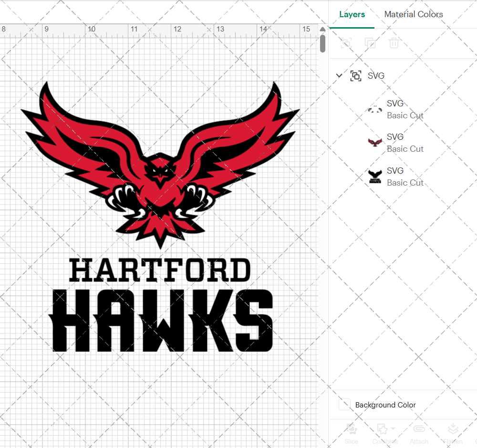Viewport: 477px width, 448px height.
Task: Click the second layer's Basic Cut text
Action: tap(405, 149)
